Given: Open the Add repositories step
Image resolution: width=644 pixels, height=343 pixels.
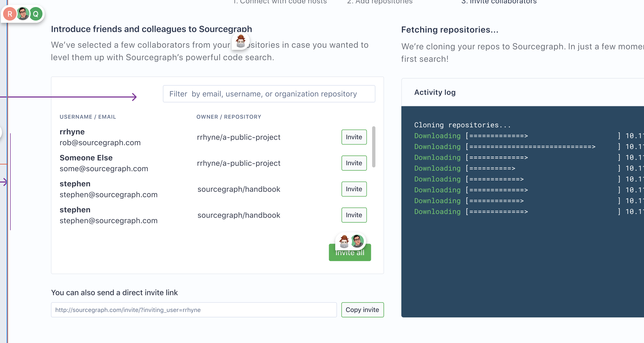Looking at the screenshot, I should pyautogui.click(x=380, y=2).
